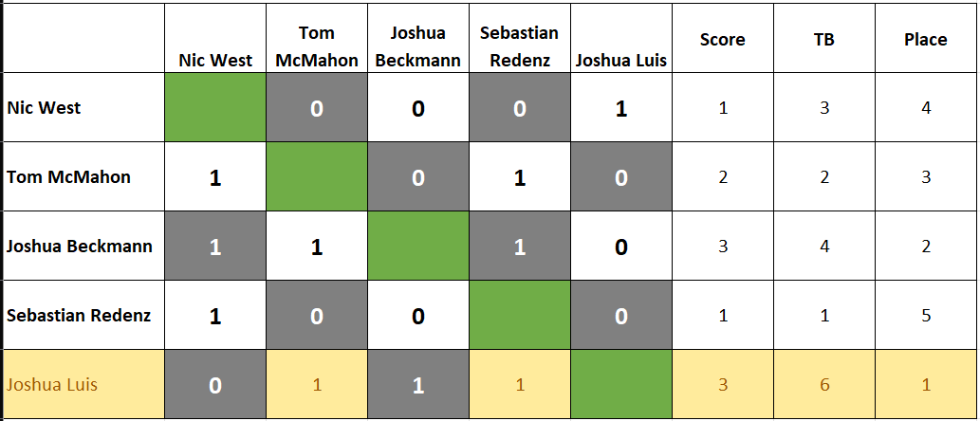The height and width of the screenshot is (421, 980).
Task: Select Nic West versus Joshua Luis result
Action: [620, 107]
